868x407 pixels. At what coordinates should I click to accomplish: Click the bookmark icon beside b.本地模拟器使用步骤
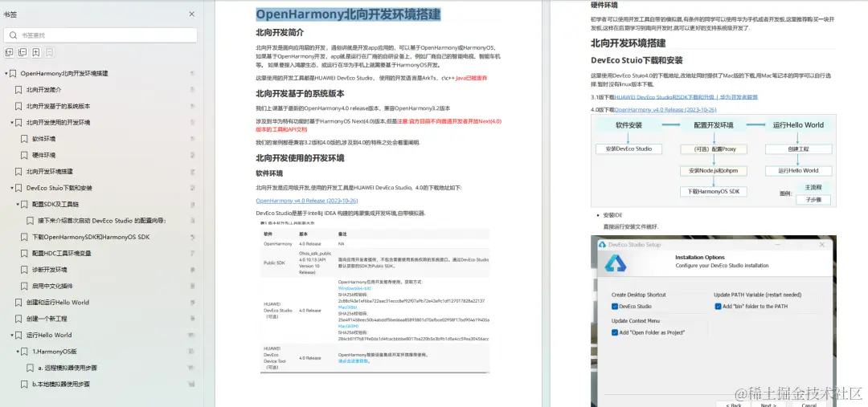pyautogui.click(x=24, y=385)
